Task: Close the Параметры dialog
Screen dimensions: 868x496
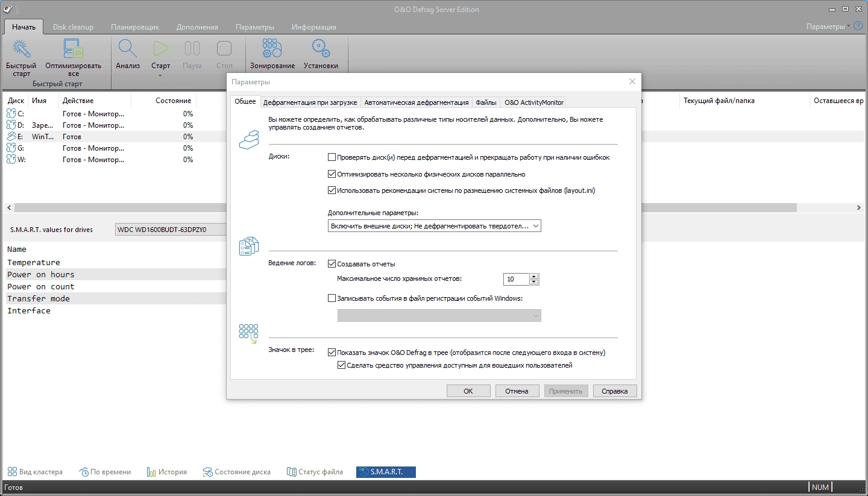Action: tap(632, 81)
